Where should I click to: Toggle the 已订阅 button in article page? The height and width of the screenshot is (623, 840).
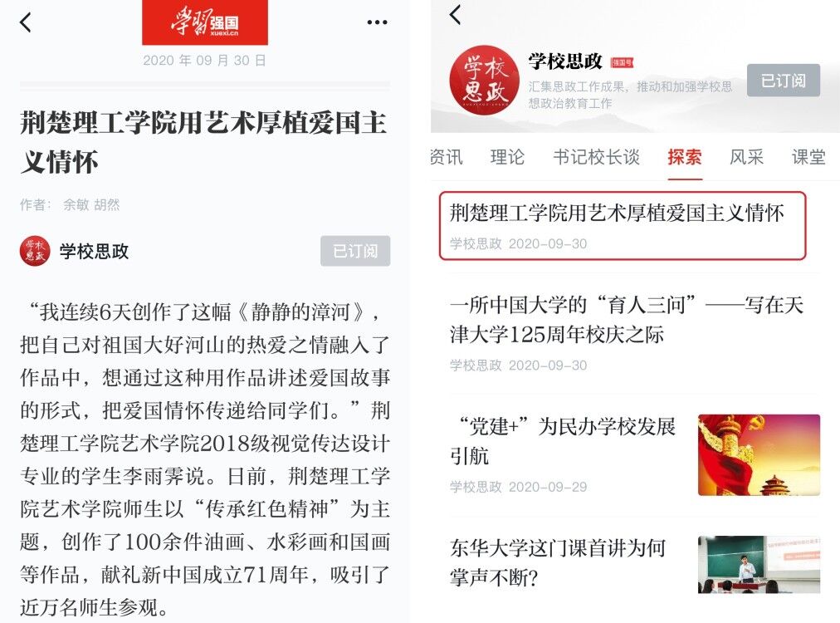tap(355, 251)
